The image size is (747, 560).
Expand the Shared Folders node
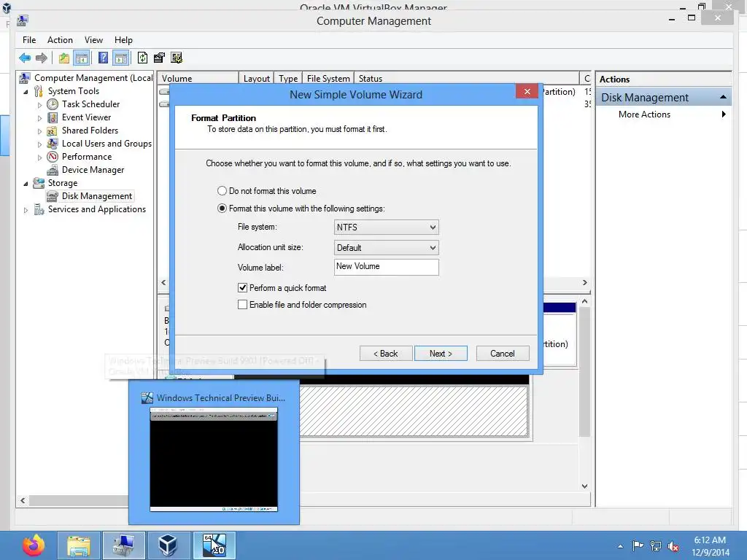tap(39, 131)
